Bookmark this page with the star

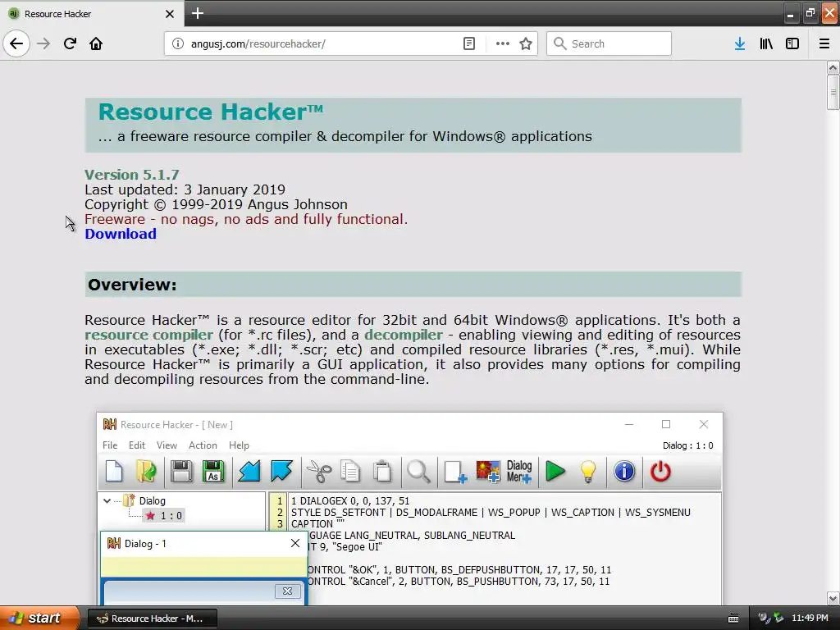click(x=526, y=43)
